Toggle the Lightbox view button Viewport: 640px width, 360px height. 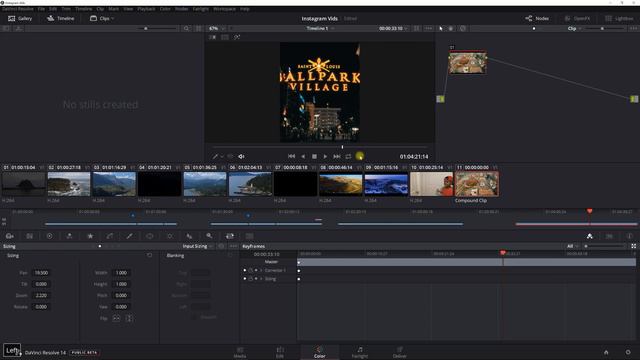pos(619,18)
